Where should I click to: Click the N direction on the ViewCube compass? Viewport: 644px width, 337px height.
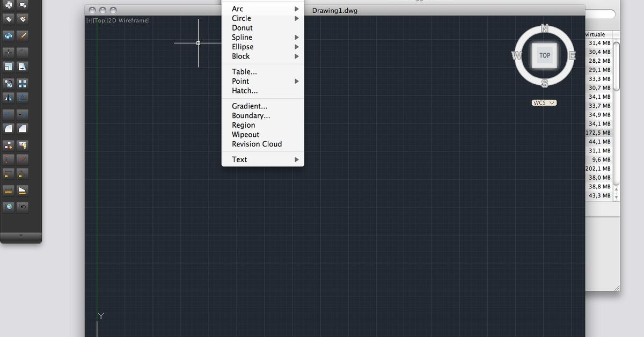click(544, 28)
